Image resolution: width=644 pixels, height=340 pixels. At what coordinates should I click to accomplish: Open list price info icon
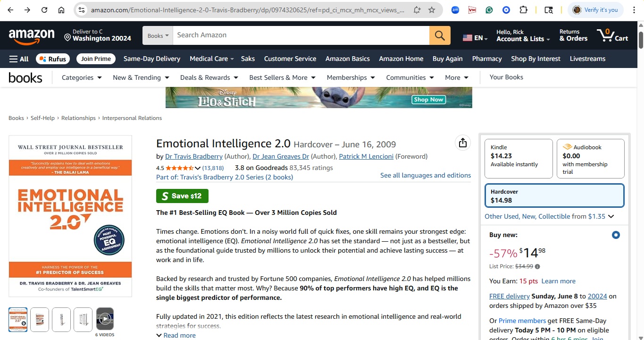click(x=537, y=267)
